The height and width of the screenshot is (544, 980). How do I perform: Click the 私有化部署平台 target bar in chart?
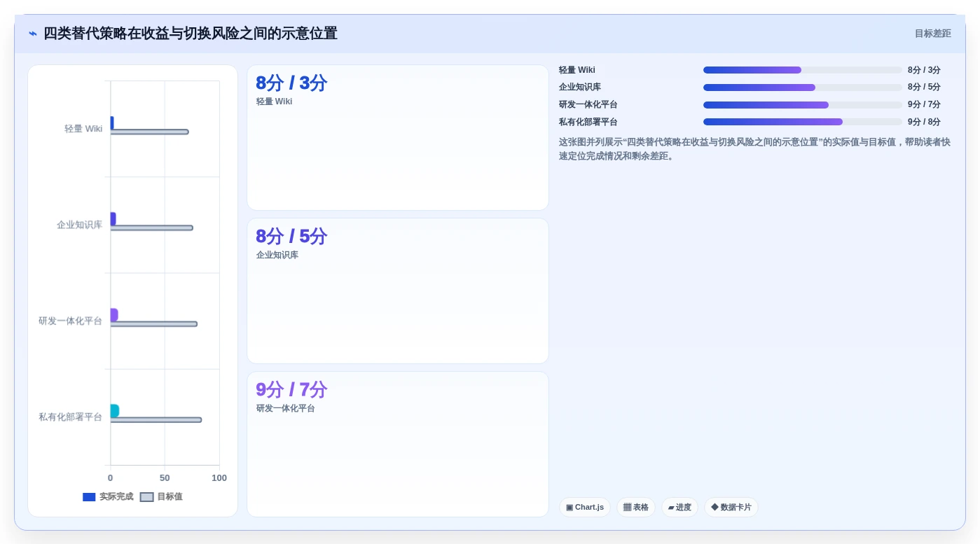(156, 420)
